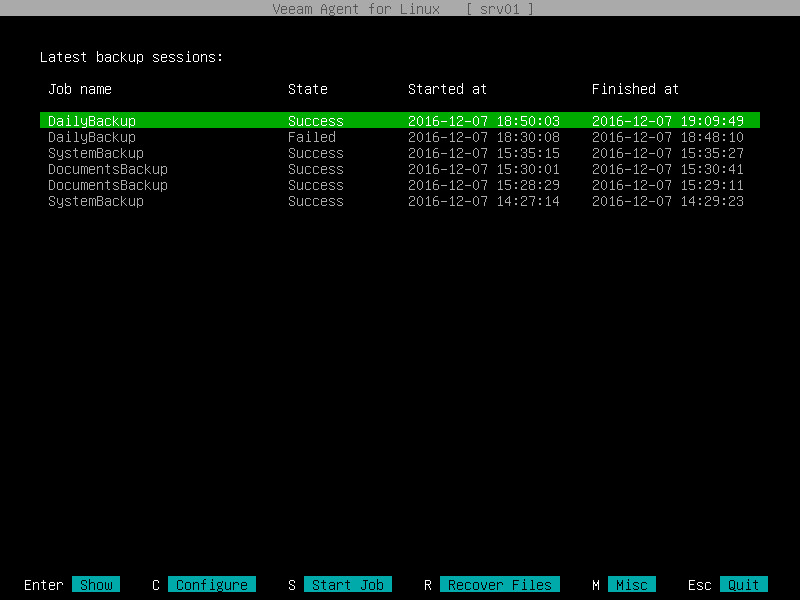Click finished time 2016-12-07 15:30:41
800x600 pixels.
(668, 169)
